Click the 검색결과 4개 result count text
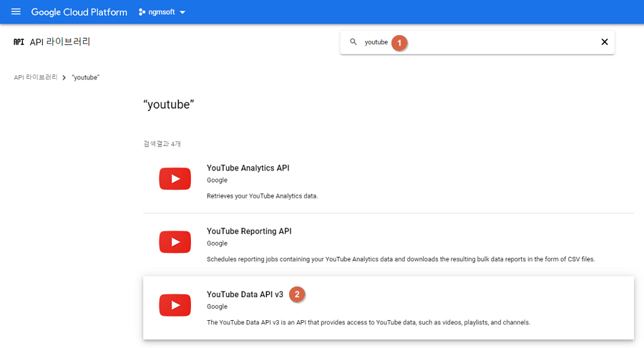The image size is (644, 348). 162,144
